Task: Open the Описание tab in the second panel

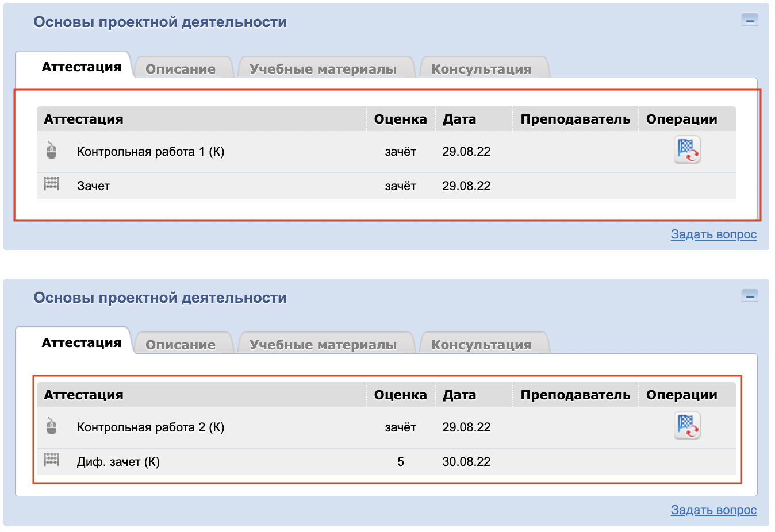Action: [181, 345]
